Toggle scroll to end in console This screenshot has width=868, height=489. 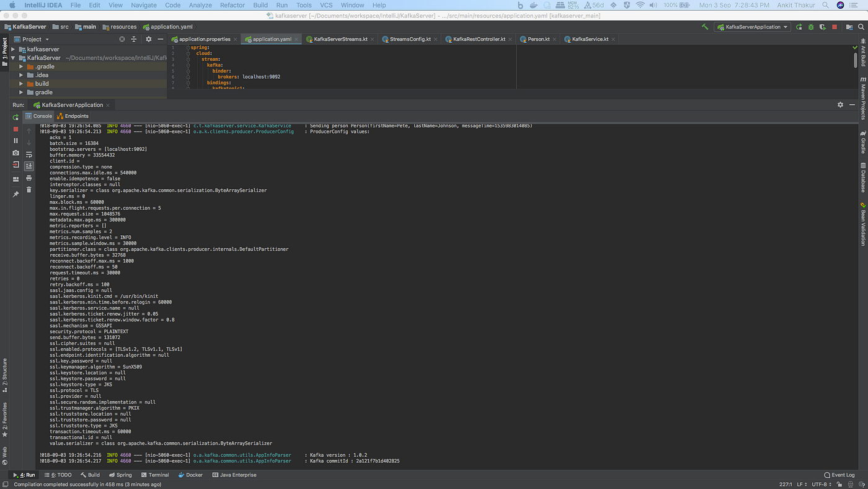click(29, 166)
